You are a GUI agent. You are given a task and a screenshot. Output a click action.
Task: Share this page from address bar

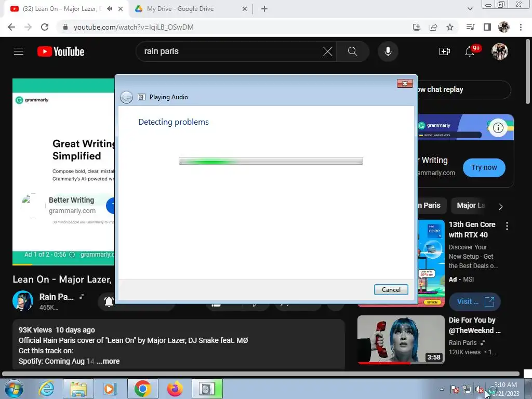[433, 27]
